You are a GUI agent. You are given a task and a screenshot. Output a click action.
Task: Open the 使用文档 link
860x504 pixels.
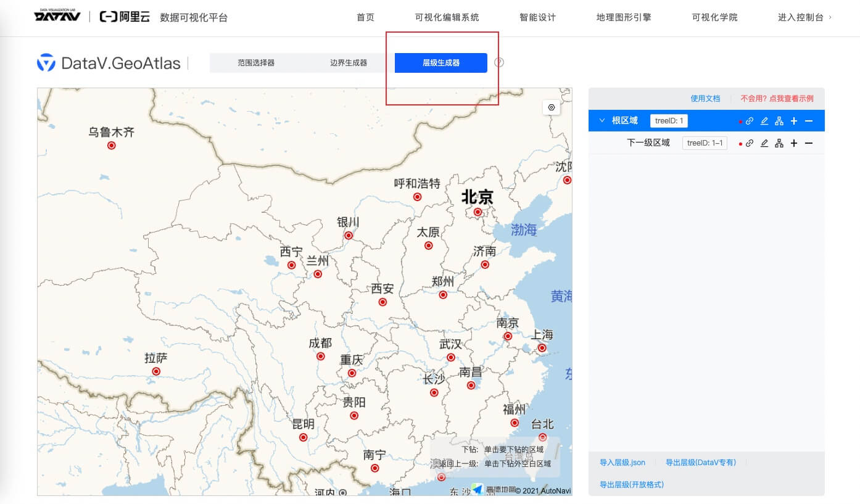(x=705, y=98)
